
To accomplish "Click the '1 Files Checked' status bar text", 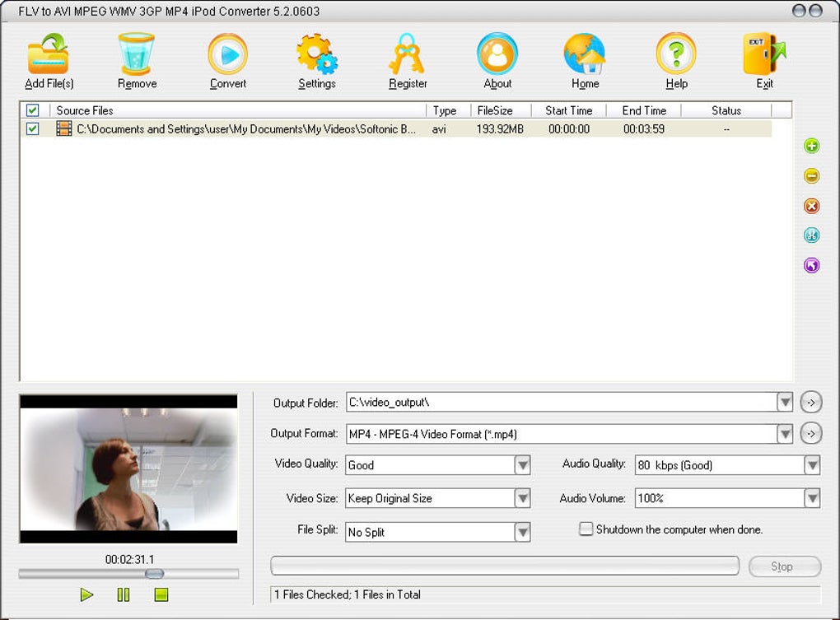I will coord(348,594).
